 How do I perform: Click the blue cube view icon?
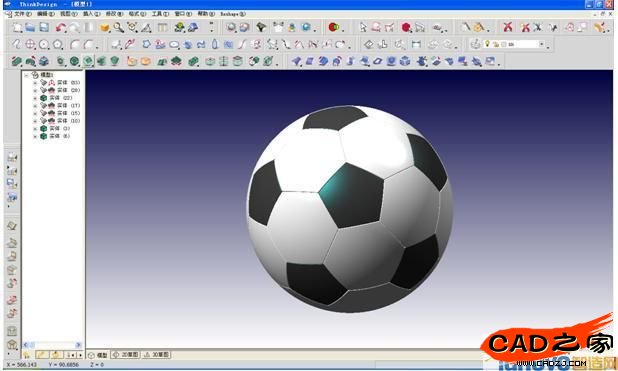(x=405, y=61)
